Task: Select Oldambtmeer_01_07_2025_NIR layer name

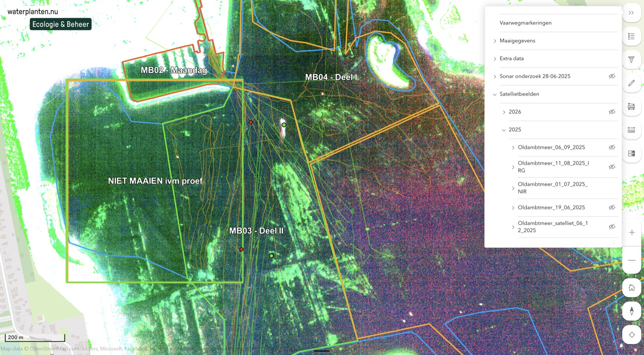Action: (553, 188)
